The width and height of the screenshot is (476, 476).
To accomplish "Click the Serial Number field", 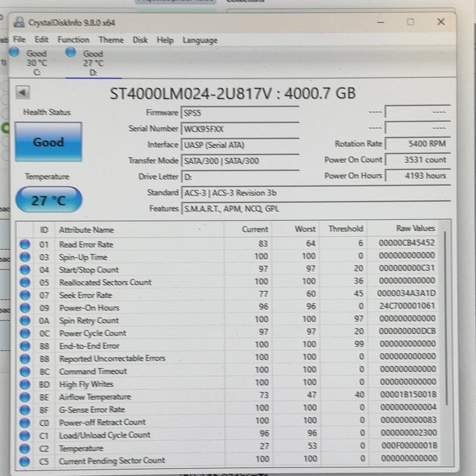I will (x=240, y=128).
